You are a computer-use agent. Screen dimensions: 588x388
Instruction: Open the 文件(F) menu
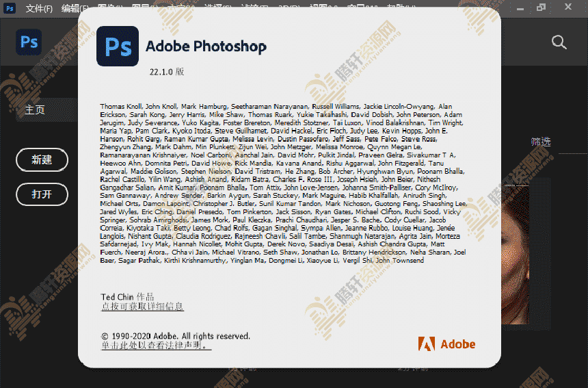39,8
